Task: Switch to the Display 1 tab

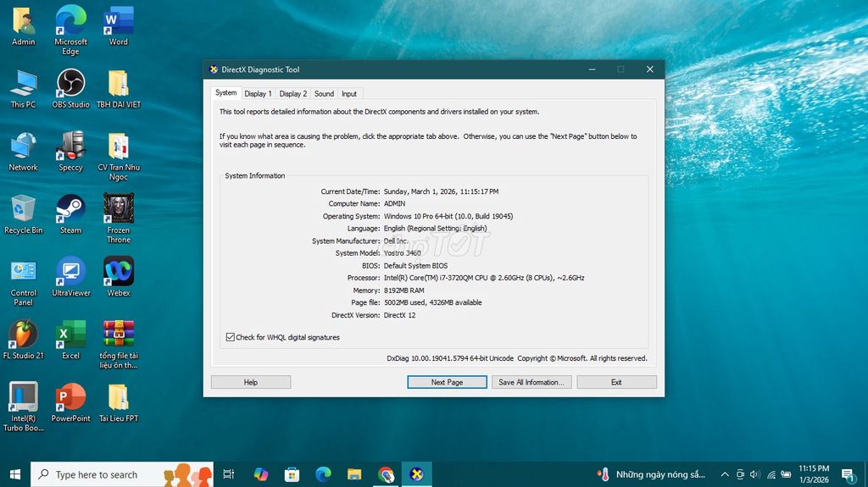Action: click(258, 93)
